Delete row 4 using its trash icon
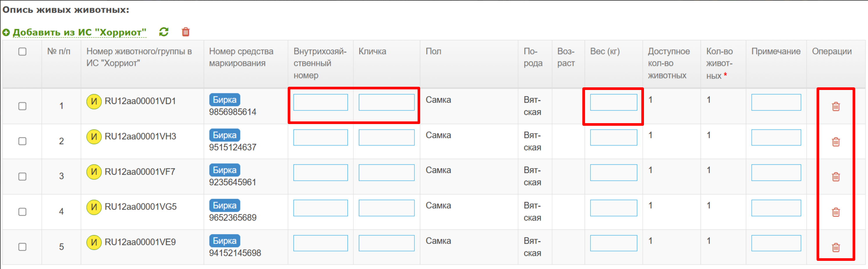The height and width of the screenshot is (269, 868). pyautogui.click(x=836, y=212)
